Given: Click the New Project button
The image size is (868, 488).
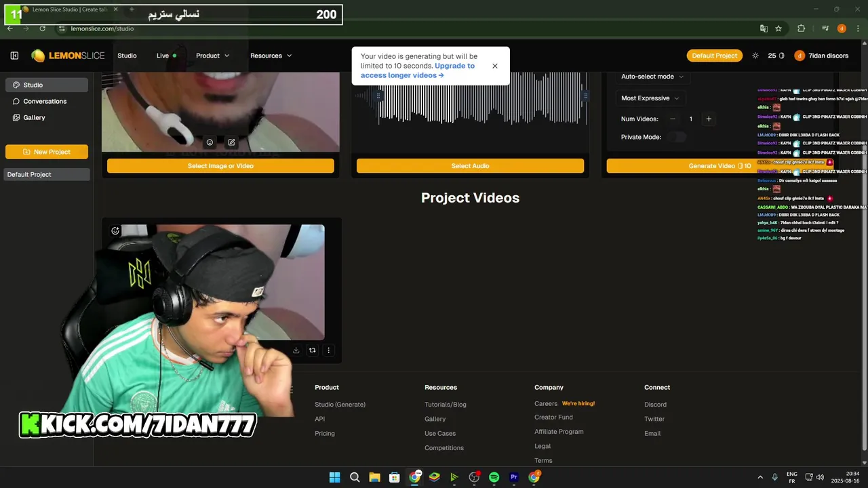Looking at the screenshot, I should click(47, 152).
